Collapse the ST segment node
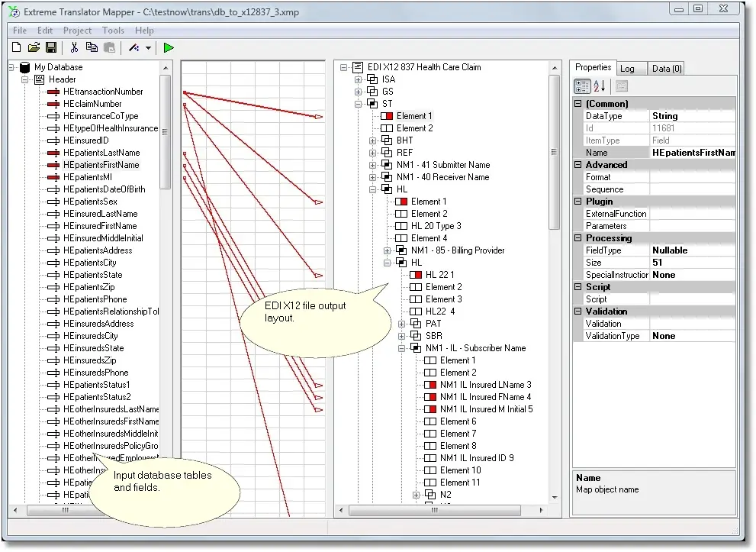Screen dimensions: 756x552 (358, 104)
